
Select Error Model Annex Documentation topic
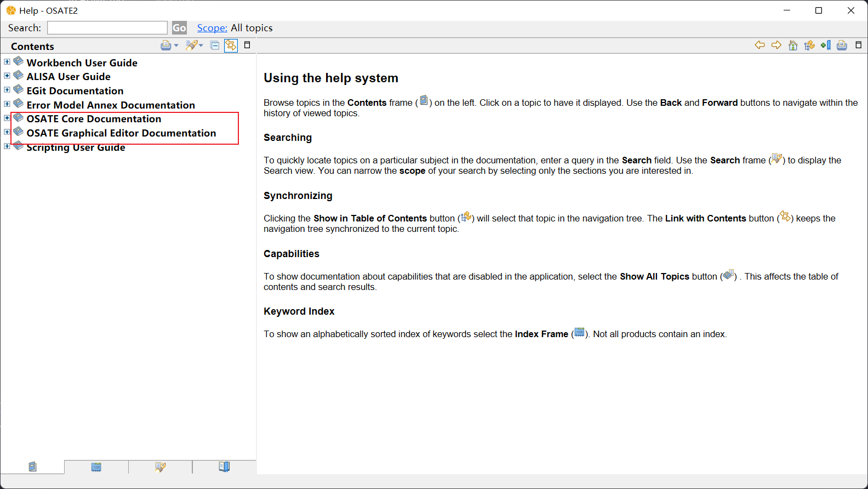[111, 105]
